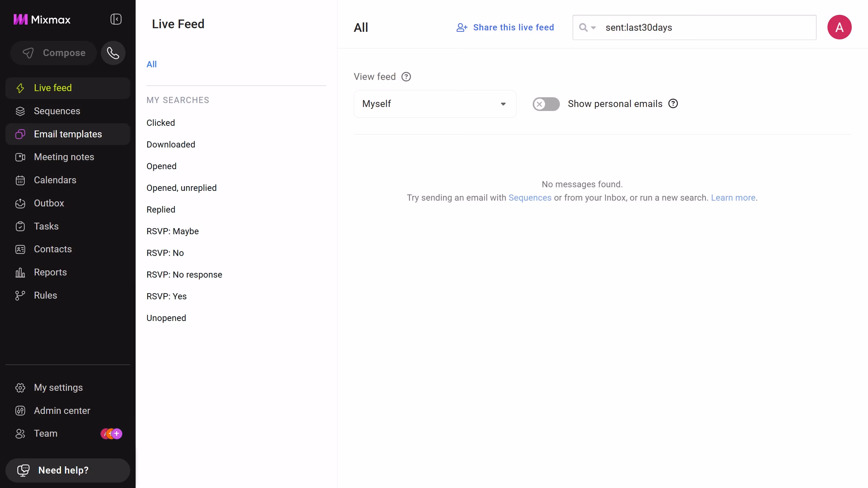
Task: Go to Sequences in the sidebar
Action: pyautogui.click(x=68, y=111)
